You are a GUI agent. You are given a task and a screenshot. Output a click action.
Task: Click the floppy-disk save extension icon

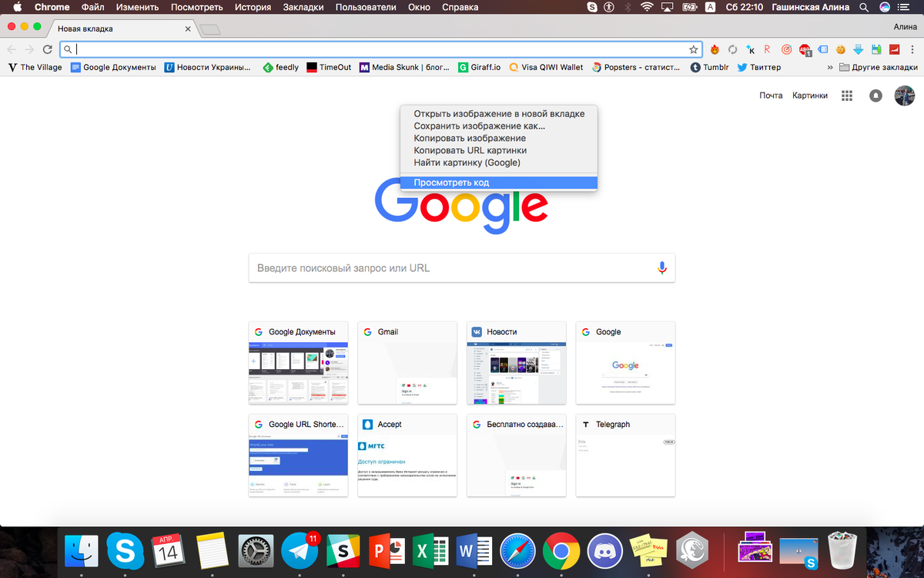(876, 49)
